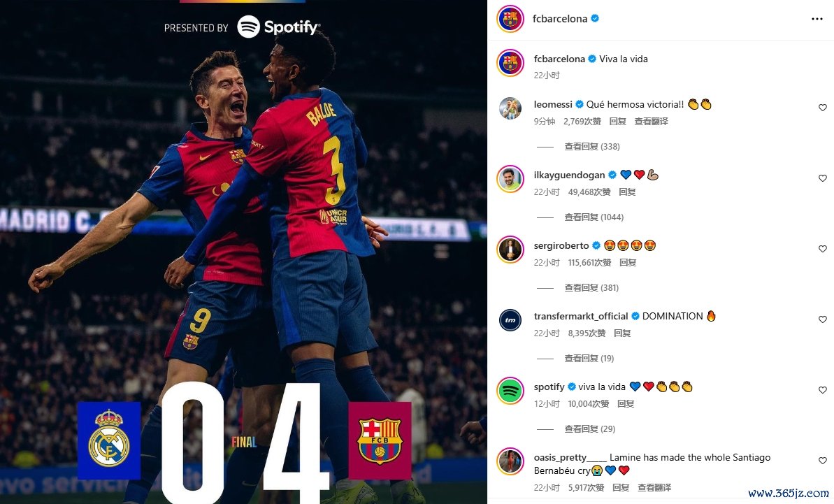
Task: Open fcbarcelona profile avatar in header
Action: (510, 19)
